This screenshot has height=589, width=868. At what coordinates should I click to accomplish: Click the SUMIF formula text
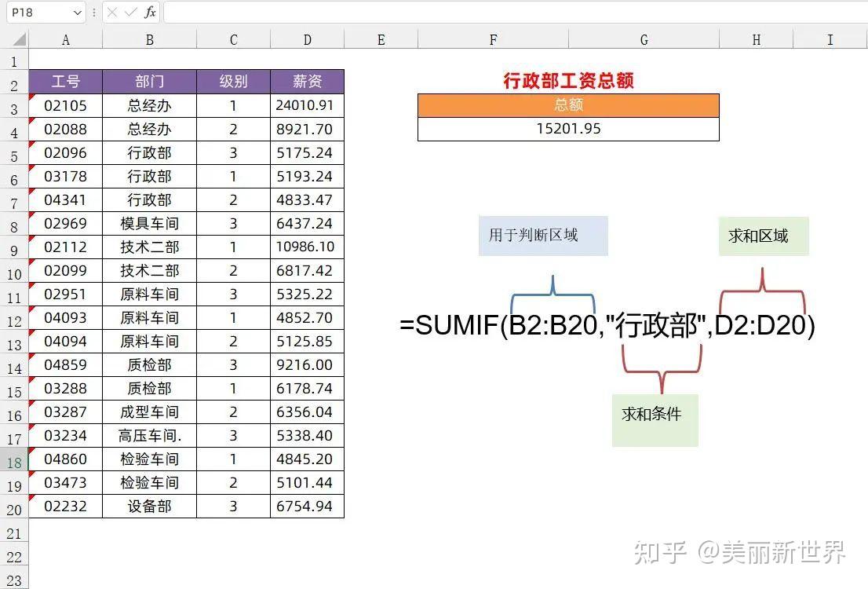click(607, 324)
